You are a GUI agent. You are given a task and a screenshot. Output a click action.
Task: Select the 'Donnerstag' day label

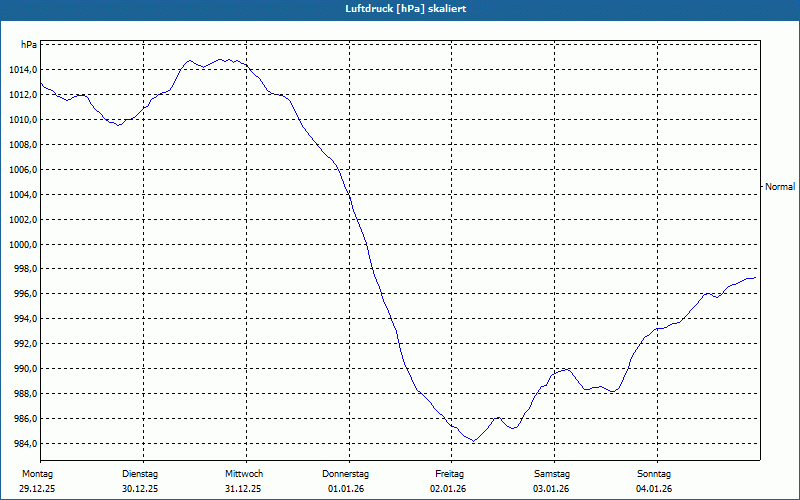click(x=345, y=474)
